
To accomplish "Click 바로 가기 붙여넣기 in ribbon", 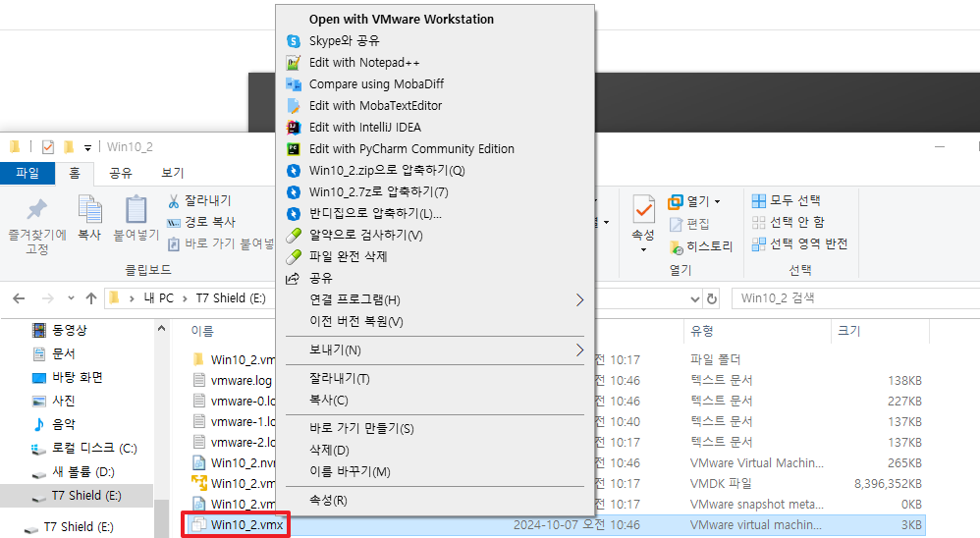I will point(221,243).
